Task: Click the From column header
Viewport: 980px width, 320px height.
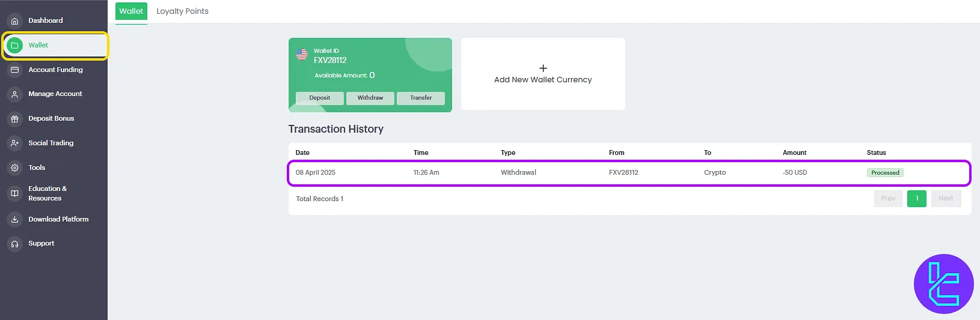Action: [x=616, y=152]
